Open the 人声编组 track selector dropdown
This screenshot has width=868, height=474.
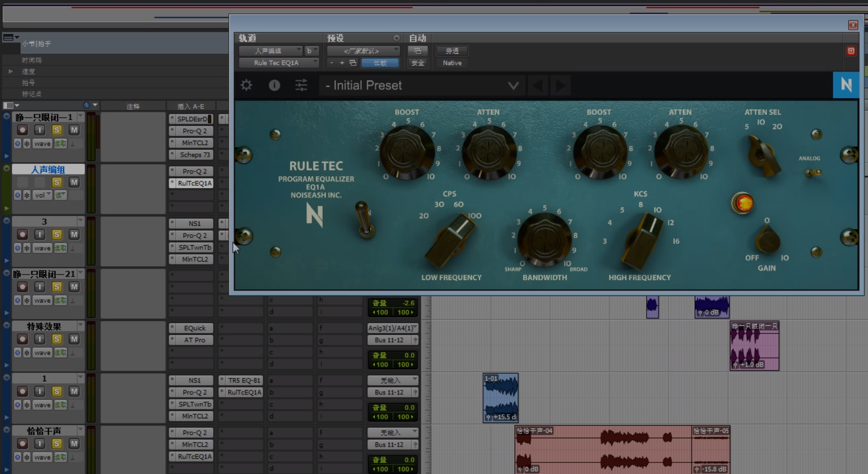271,51
